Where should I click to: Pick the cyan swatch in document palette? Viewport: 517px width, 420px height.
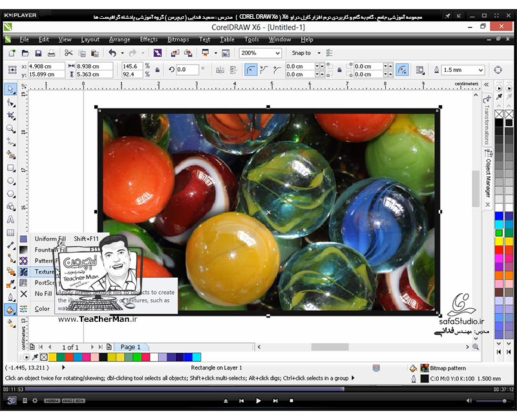pos(196,357)
